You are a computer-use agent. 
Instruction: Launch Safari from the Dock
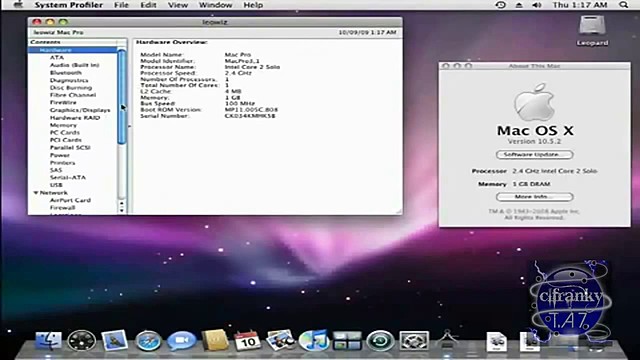tap(148, 340)
